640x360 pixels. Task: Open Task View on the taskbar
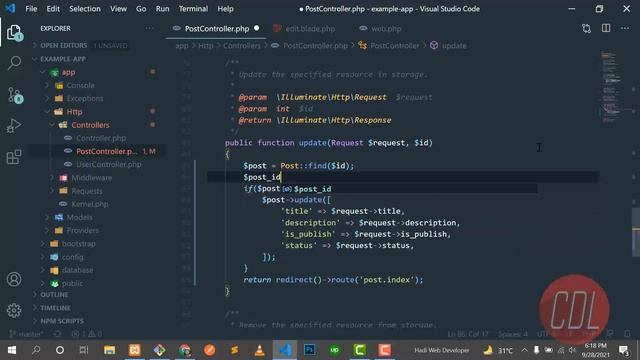(84, 350)
